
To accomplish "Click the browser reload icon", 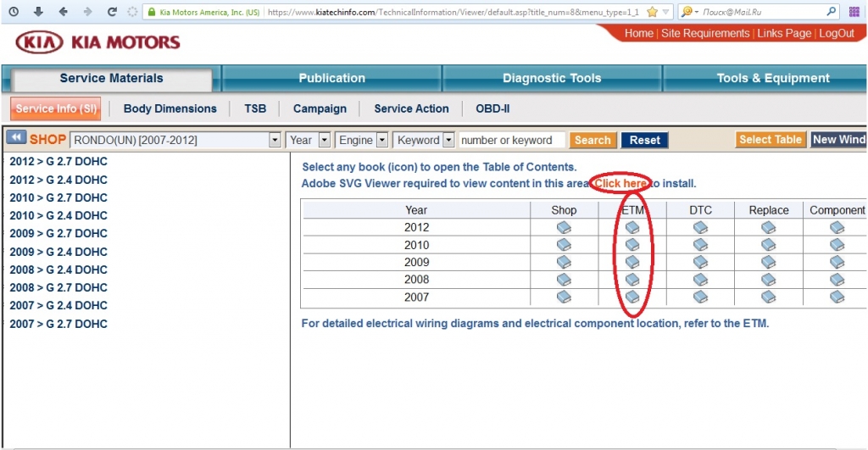I will (x=112, y=12).
